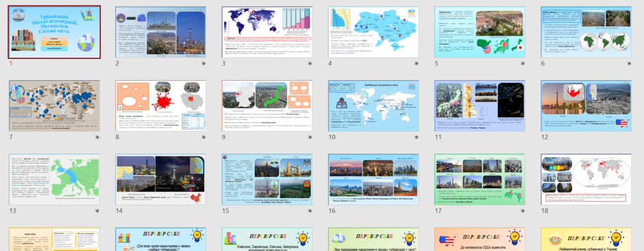Click the transition star icon under slide 10
This screenshot has height=251, width=644.
coord(417,137)
